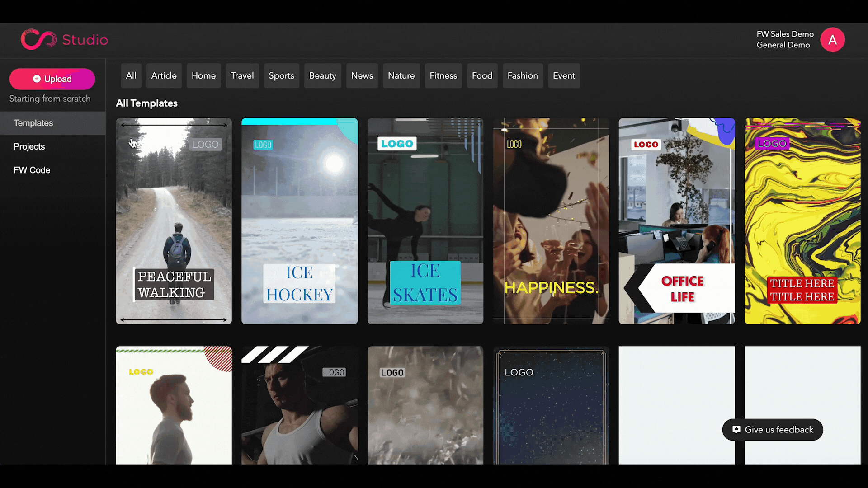Open the Peaceful Walking template

pyautogui.click(x=174, y=221)
